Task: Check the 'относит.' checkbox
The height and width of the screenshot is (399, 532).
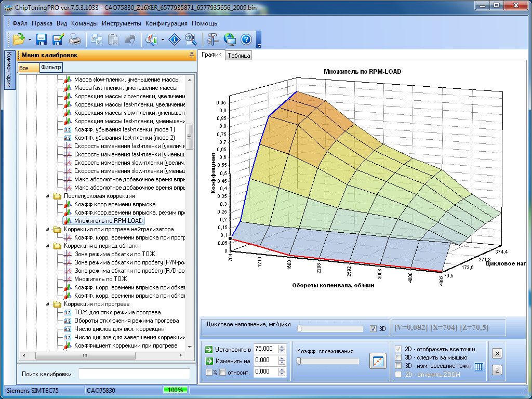Action: 222,372
